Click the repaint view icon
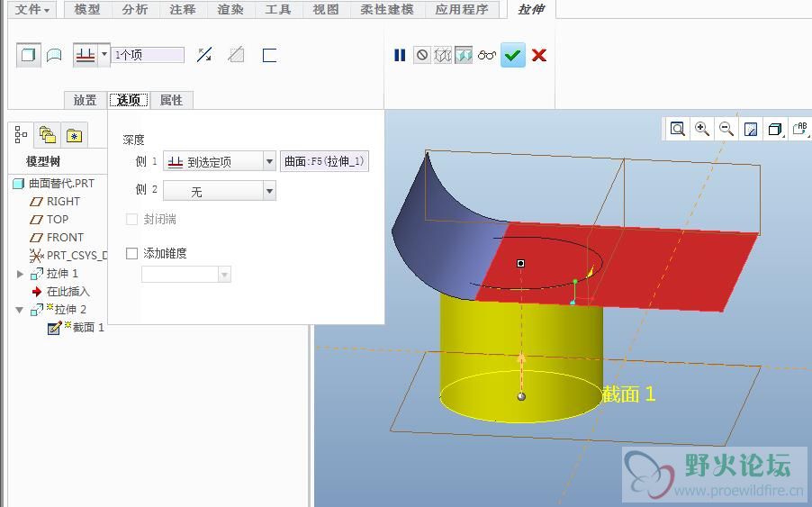The width and height of the screenshot is (812, 507). [x=751, y=129]
